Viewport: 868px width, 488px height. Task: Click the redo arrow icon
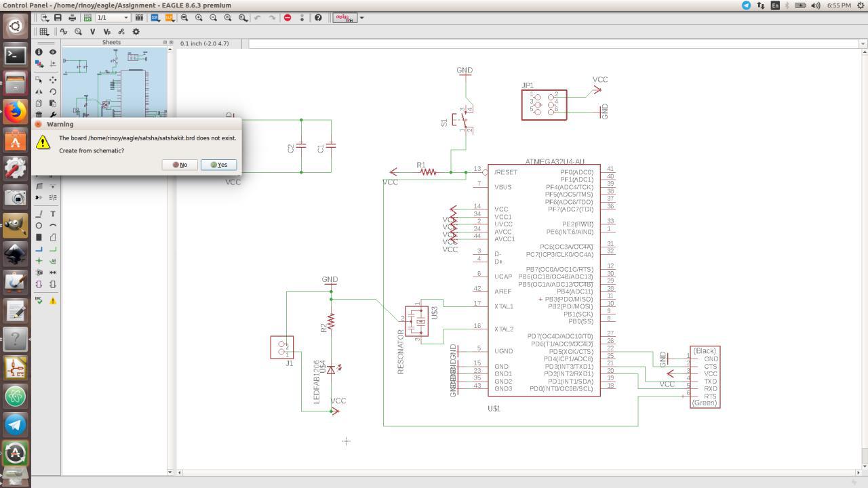[273, 18]
